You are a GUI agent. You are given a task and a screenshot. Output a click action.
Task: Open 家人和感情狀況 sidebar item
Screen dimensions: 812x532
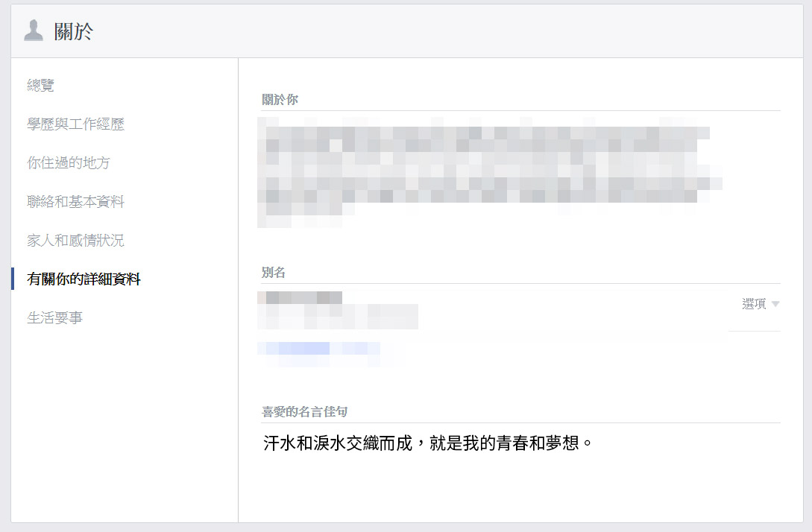pyautogui.click(x=75, y=241)
